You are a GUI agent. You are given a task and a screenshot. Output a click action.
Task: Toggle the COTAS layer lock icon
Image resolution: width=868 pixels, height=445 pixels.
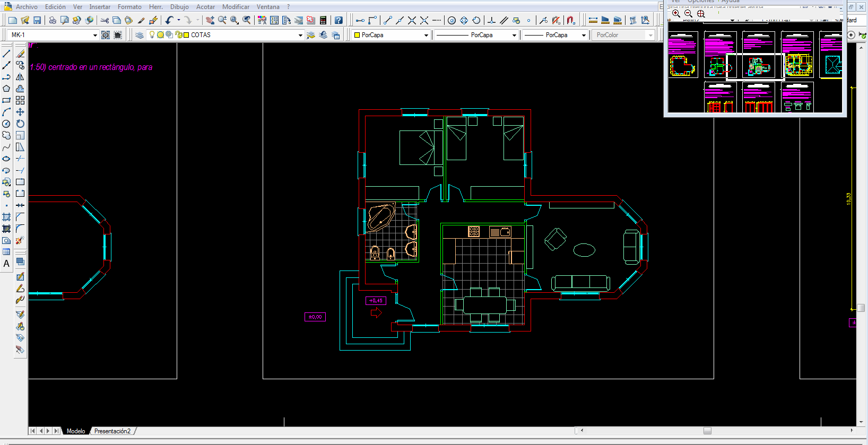178,34
